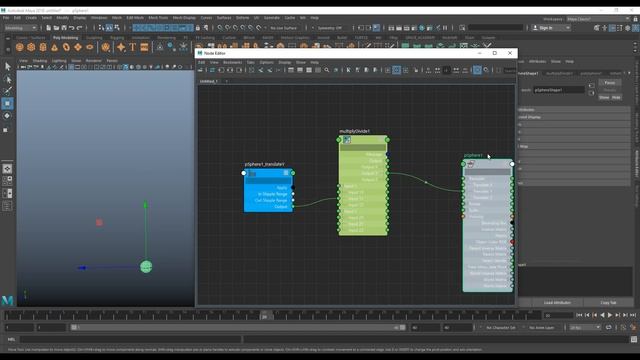Show input connections in the Node Editor toolbar
This screenshot has height=360, width=640.
pos(221,70)
